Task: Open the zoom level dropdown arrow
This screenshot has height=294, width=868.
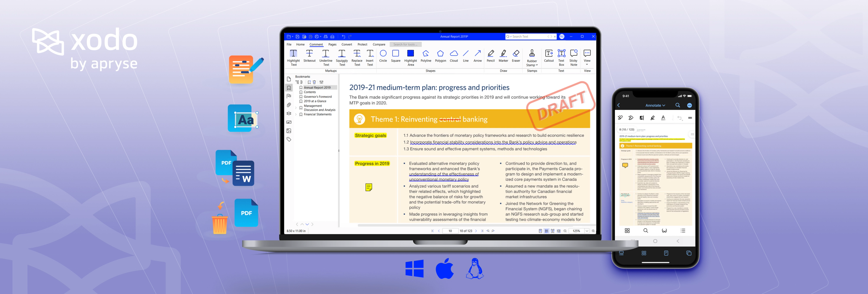Action: pyautogui.click(x=587, y=231)
